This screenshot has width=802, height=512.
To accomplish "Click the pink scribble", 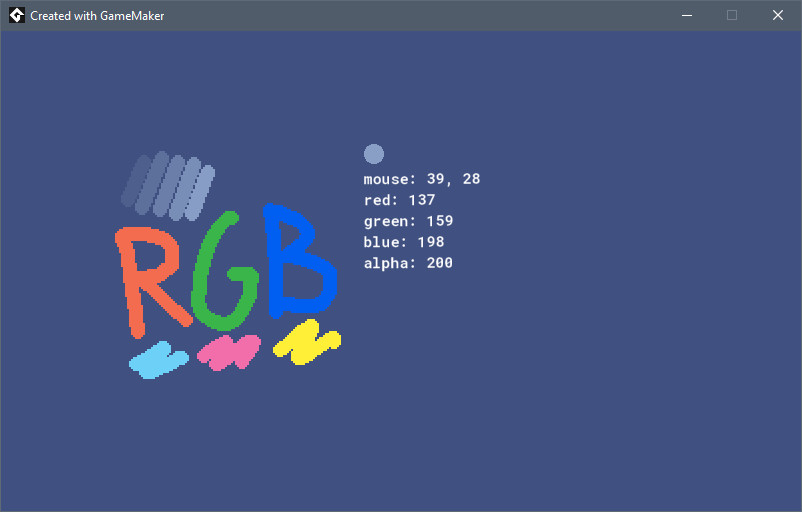I will (x=229, y=352).
